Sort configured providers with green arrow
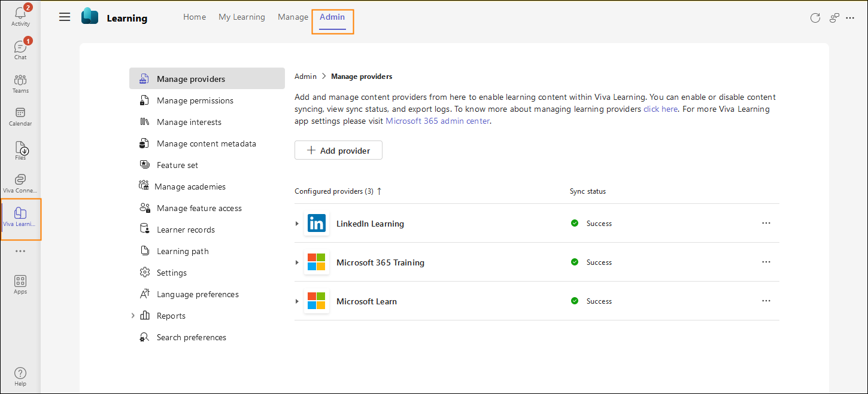 [379, 191]
